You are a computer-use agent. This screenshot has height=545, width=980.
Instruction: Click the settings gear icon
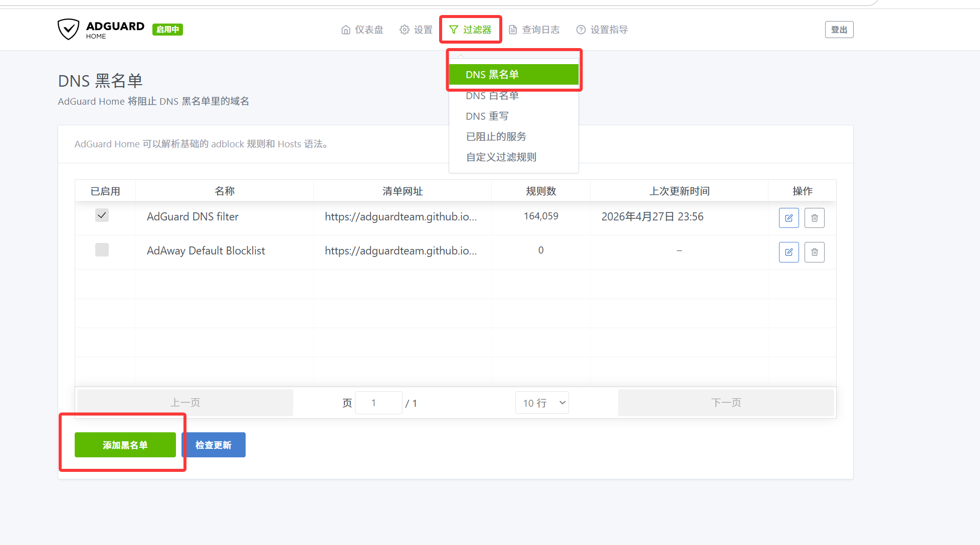[405, 30]
